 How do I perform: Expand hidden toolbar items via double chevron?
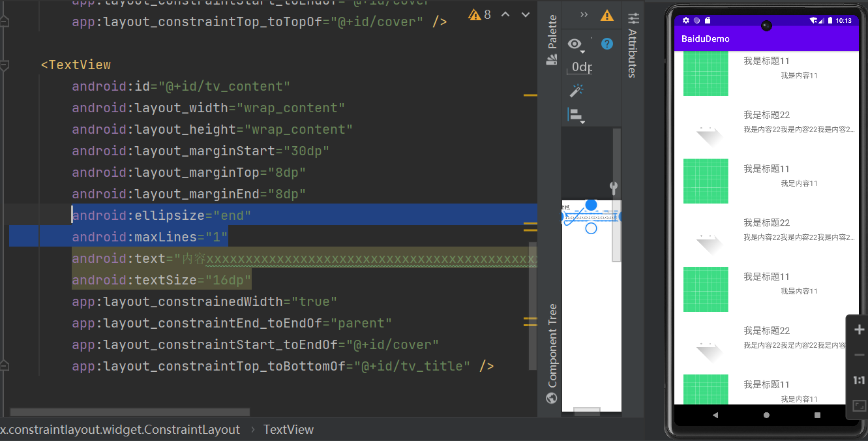[584, 15]
